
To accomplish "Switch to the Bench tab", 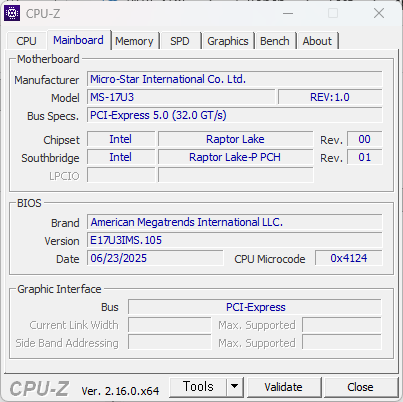I will (275, 41).
